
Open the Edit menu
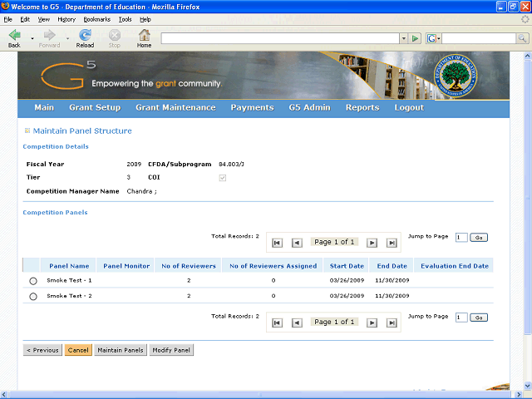pos(25,19)
